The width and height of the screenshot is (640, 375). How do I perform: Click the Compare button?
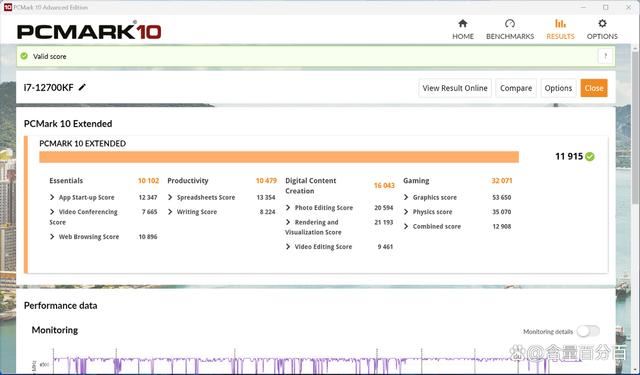click(516, 88)
